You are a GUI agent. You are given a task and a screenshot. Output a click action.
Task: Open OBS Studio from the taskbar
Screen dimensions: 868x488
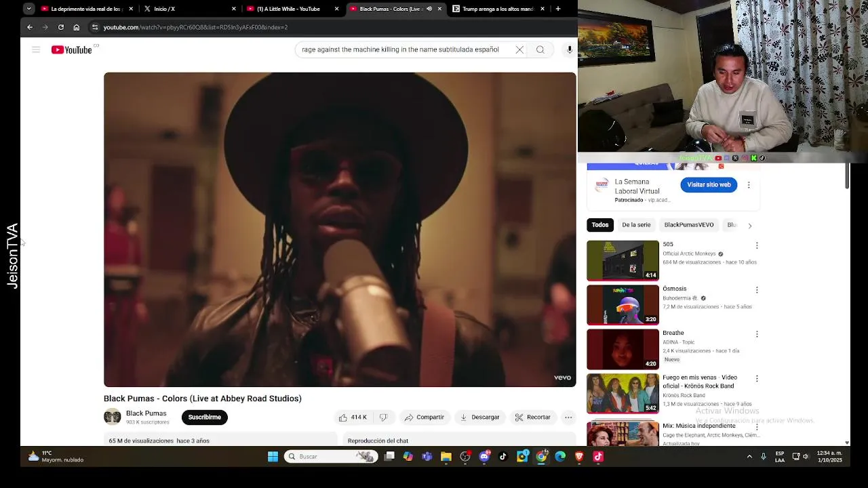pyautogui.click(x=465, y=457)
